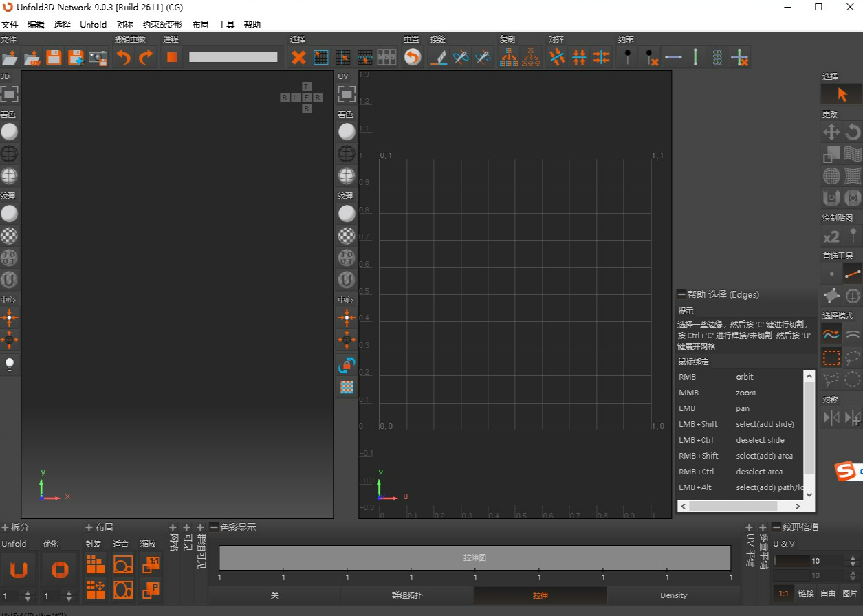Toggle rectangle marquee selection mode
The height and width of the screenshot is (616, 863).
tap(831, 357)
